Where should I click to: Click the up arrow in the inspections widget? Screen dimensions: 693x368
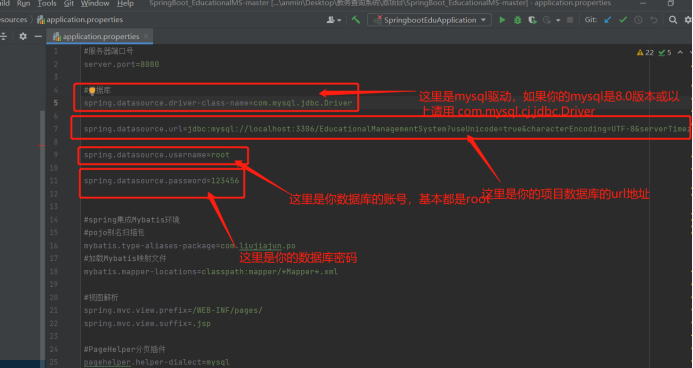tap(680, 53)
